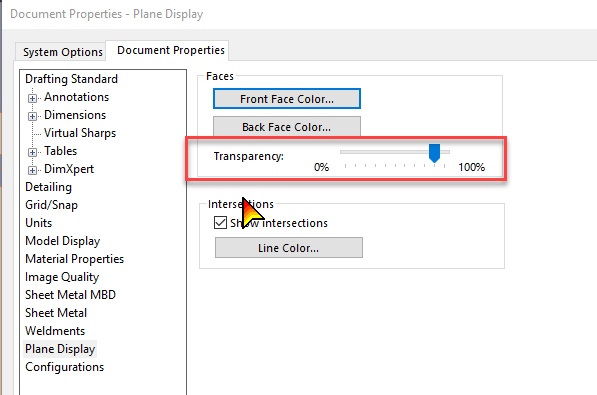Click the Line Color button

tap(289, 248)
